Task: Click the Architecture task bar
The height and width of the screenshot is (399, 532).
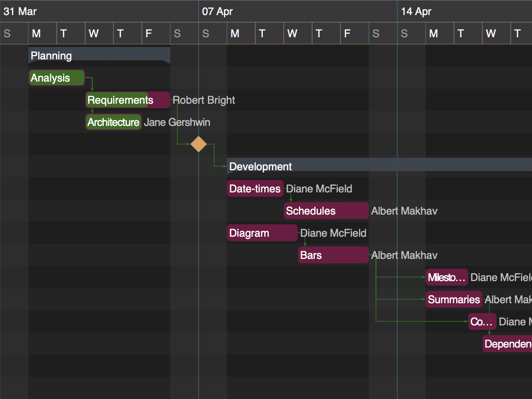Action: (113, 122)
